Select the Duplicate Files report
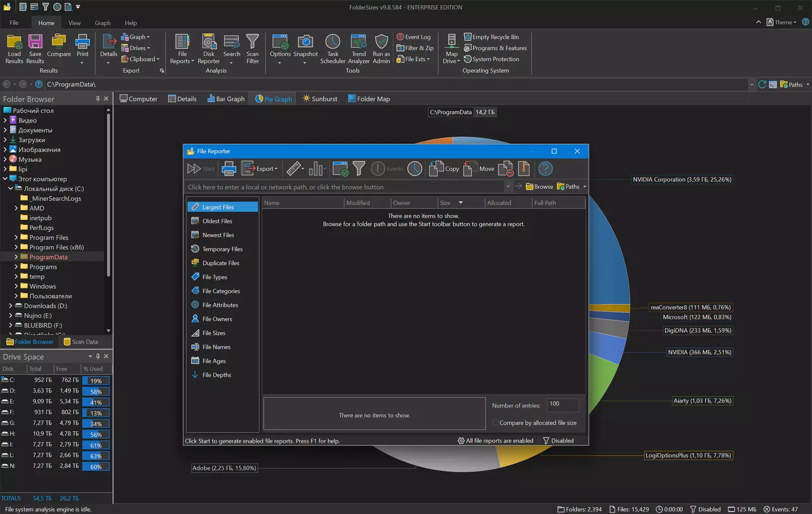The width and height of the screenshot is (812, 514). coord(221,263)
